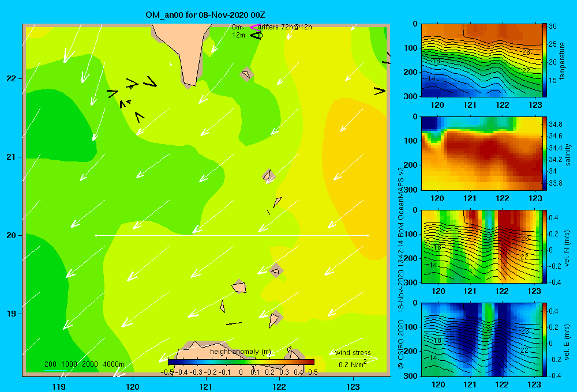Click the black 12m arrow symbol in the legend
The image size is (577, 392).
(254, 36)
